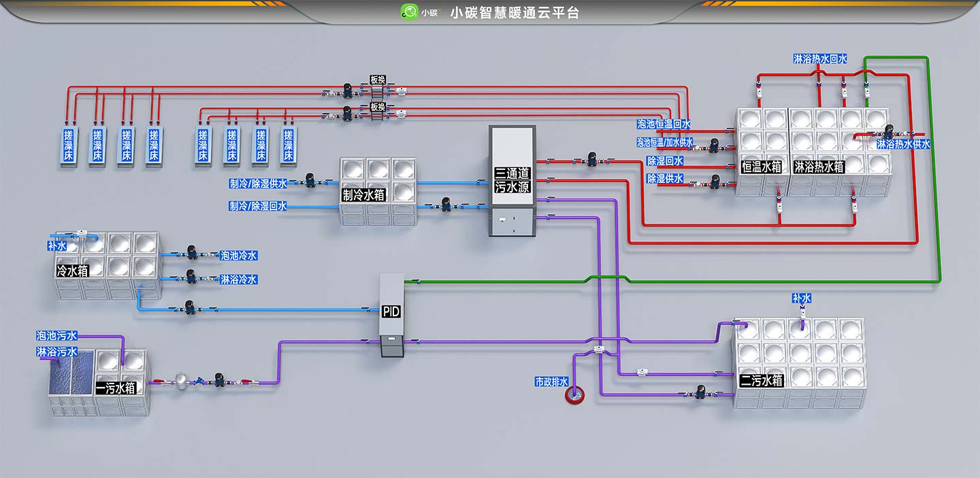Click the pump next to 除湿供水 label
Viewport: 980px width, 478px height.
(x=715, y=182)
